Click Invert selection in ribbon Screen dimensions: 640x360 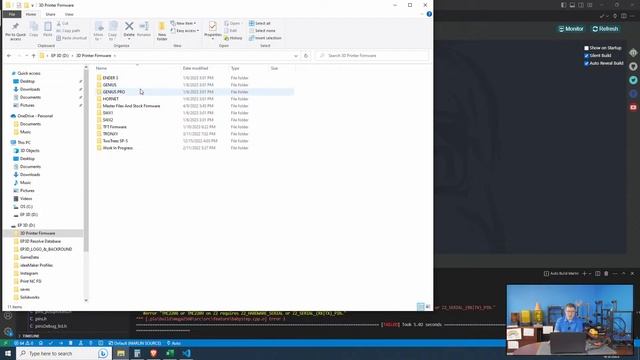click(265, 38)
